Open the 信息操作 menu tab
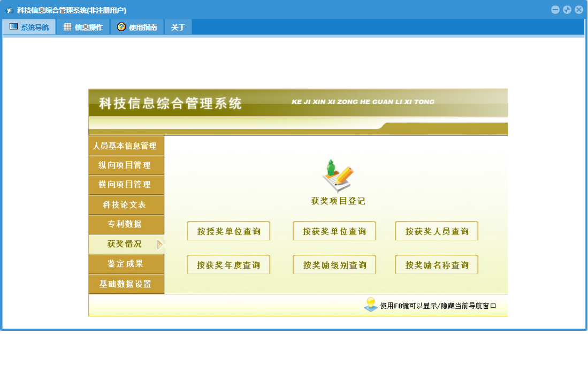This screenshot has height=387, width=588. point(83,27)
